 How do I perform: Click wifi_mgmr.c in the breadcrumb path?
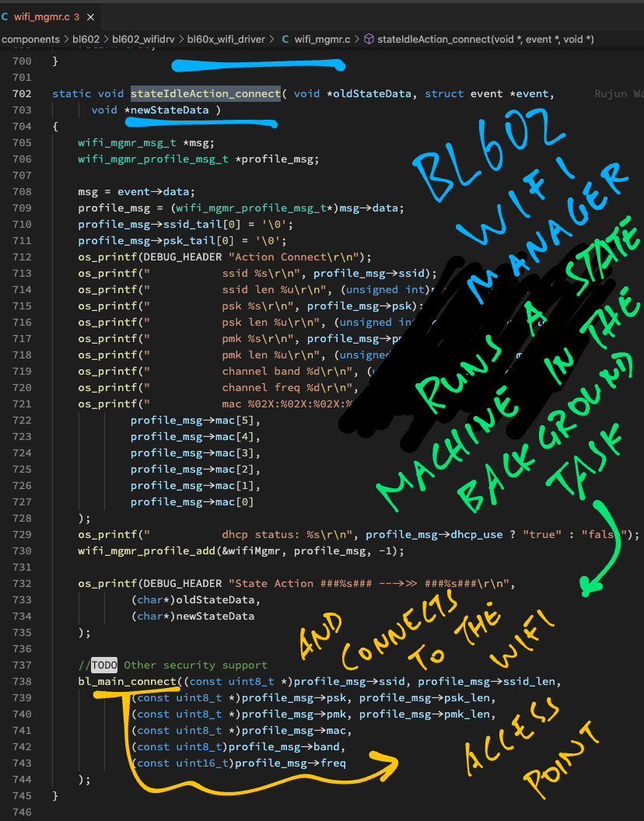click(x=324, y=39)
